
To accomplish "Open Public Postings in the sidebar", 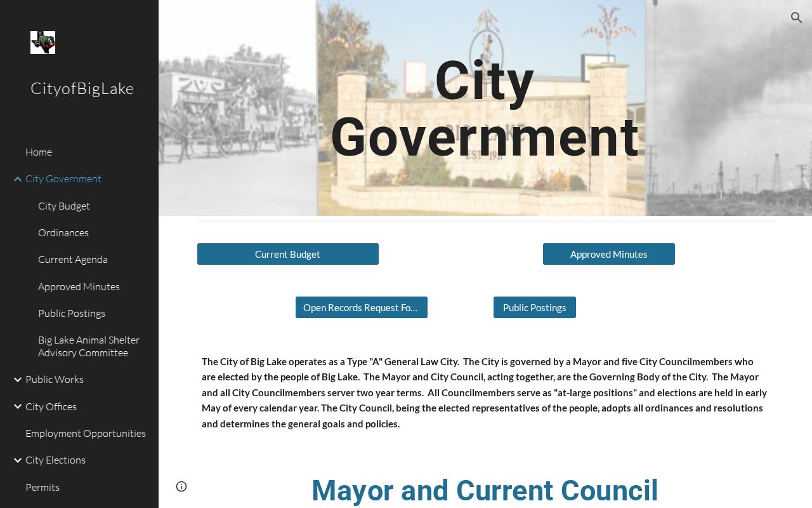I will tap(72, 313).
